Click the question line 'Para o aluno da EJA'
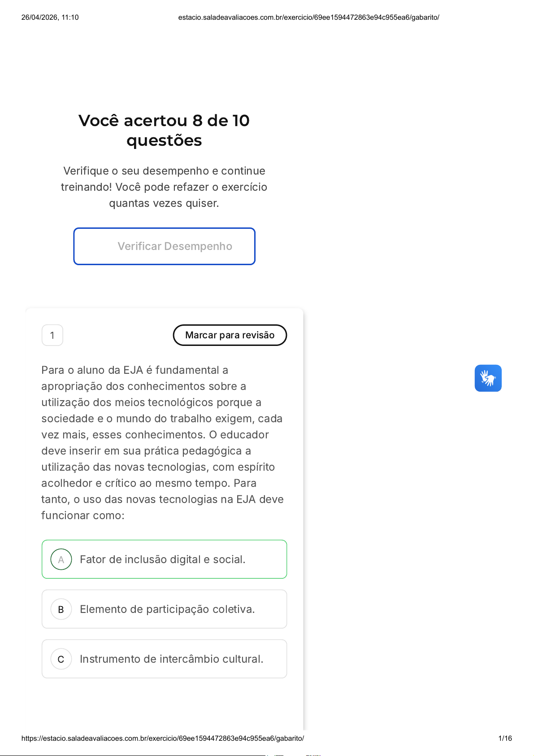 click(135, 370)
